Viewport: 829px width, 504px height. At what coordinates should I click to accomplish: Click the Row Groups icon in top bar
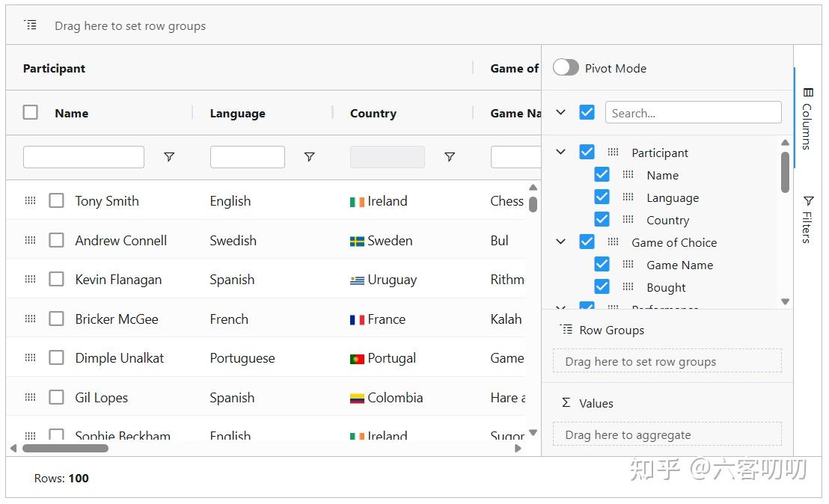[31, 25]
